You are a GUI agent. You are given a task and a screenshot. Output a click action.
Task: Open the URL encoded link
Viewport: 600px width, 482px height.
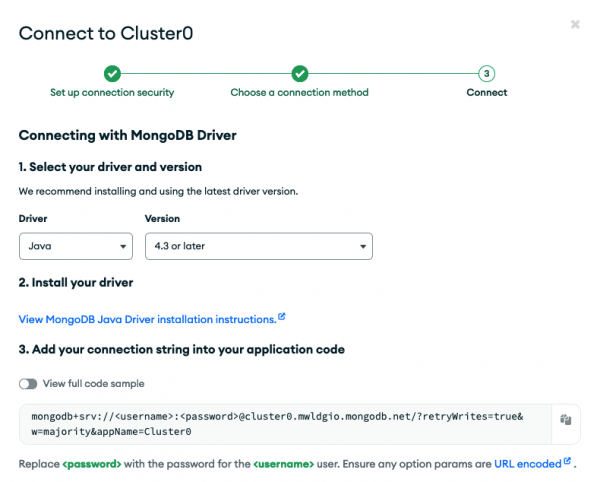pyautogui.click(x=527, y=463)
